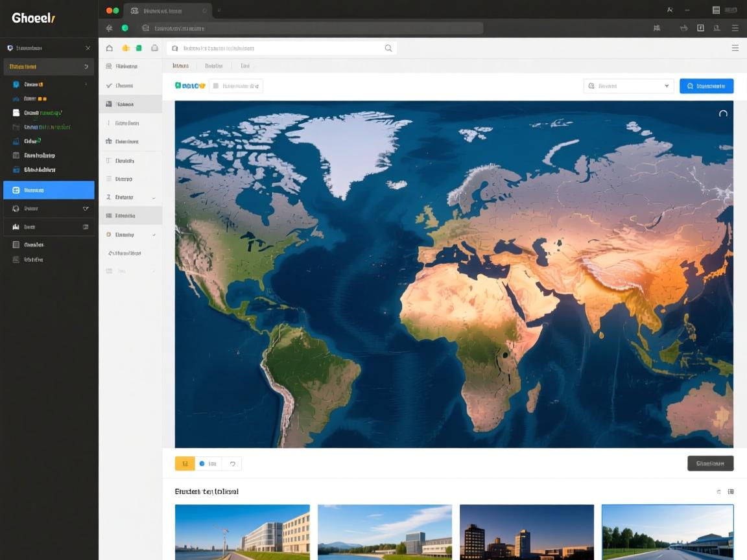Select the first underlined tab above the map
The width and height of the screenshot is (747, 560).
tap(180, 66)
